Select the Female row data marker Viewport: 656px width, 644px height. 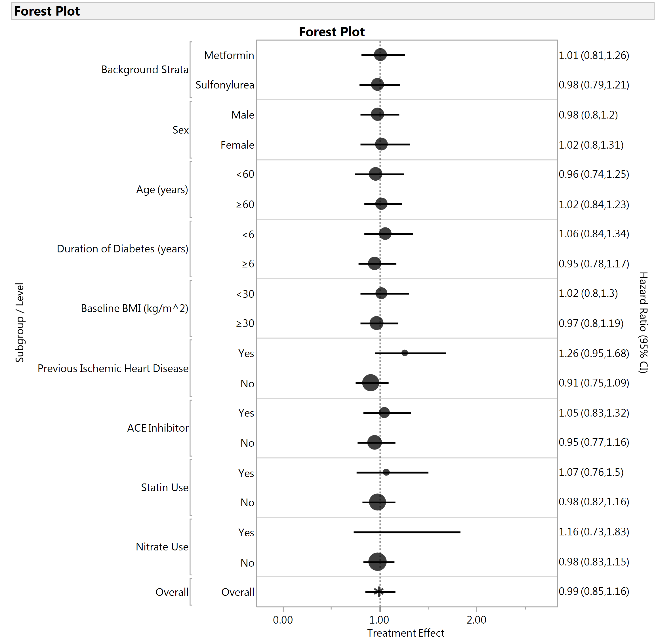tap(381, 144)
